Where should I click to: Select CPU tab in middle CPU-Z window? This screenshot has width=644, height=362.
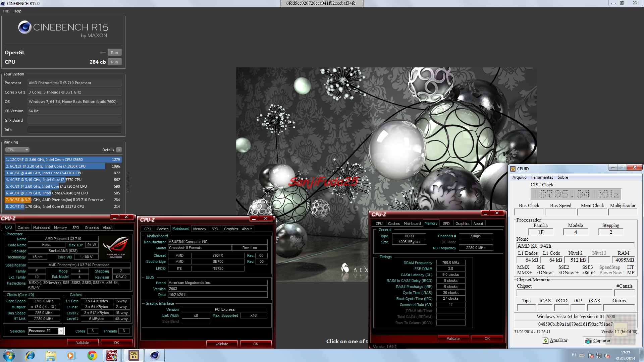pyautogui.click(x=148, y=229)
